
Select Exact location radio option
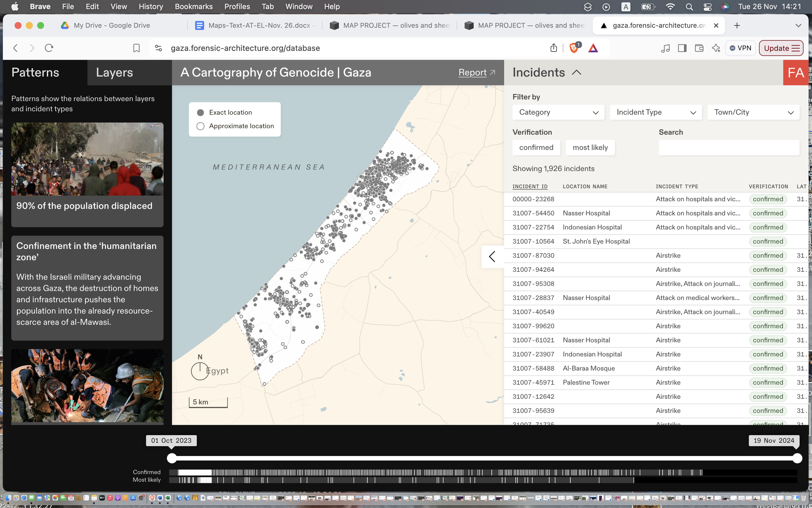point(200,112)
